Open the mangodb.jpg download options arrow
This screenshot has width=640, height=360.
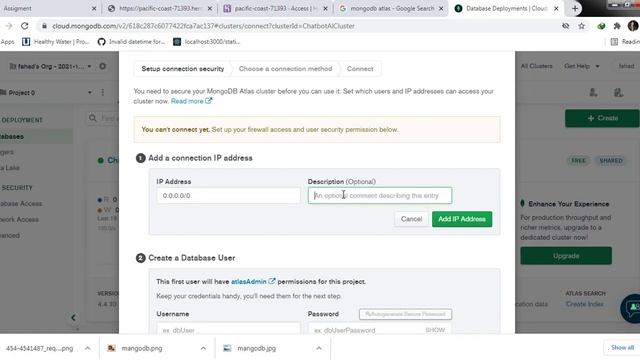[x=319, y=348]
